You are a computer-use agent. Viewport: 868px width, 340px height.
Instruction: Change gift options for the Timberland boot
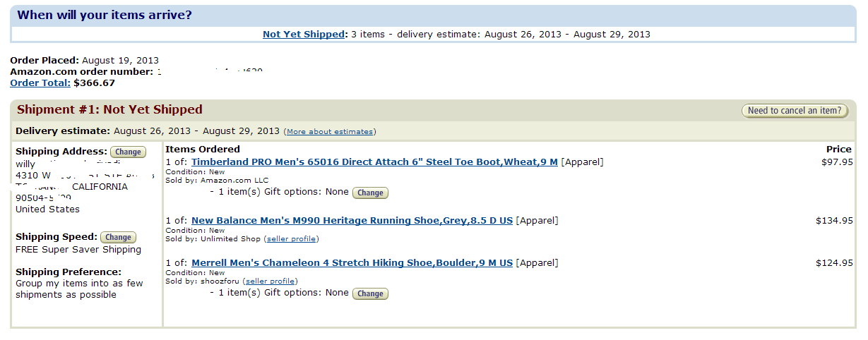point(370,193)
